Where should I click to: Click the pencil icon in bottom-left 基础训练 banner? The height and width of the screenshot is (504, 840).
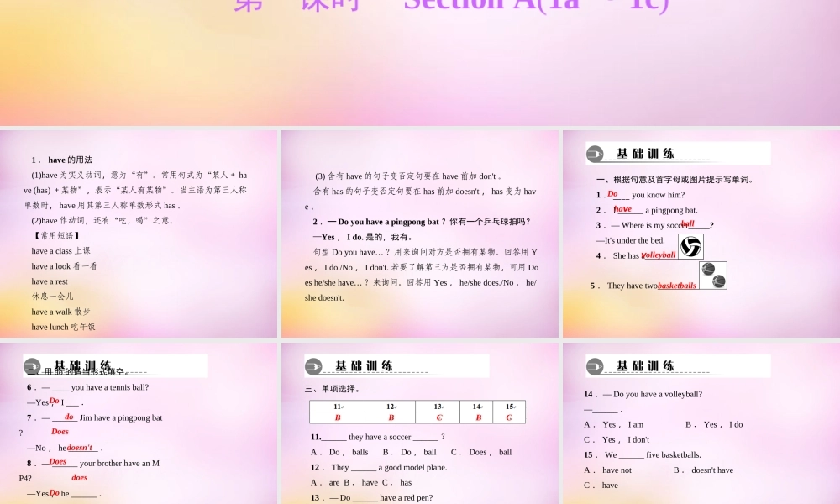31,365
